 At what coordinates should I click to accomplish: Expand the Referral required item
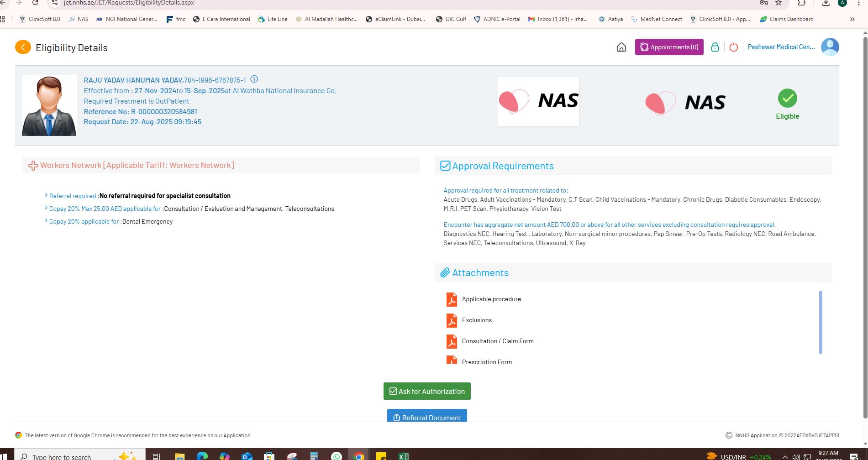coord(46,195)
